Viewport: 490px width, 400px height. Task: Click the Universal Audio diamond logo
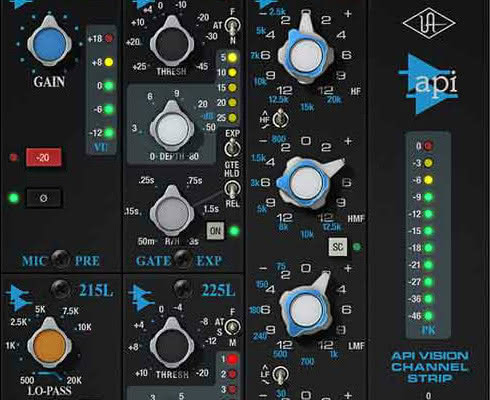click(x=429, y=23)
